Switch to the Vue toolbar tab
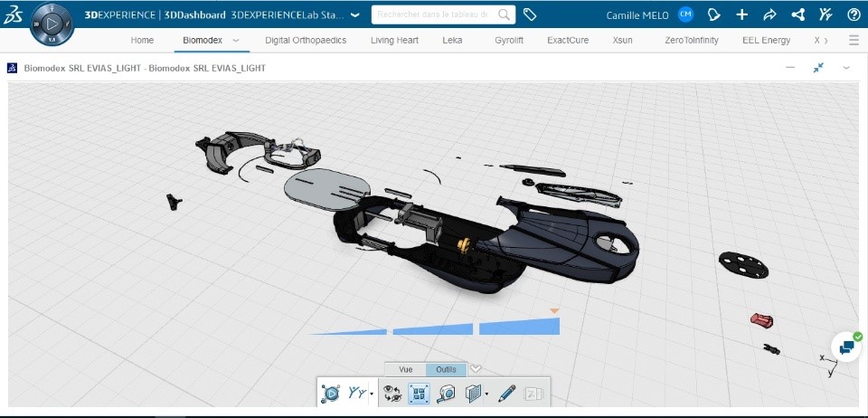 pyautogui.click(x=405, y=369)
